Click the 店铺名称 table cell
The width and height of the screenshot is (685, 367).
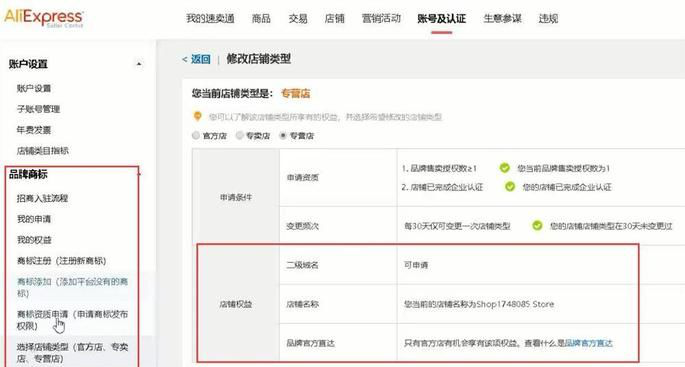tap(338, 304)
